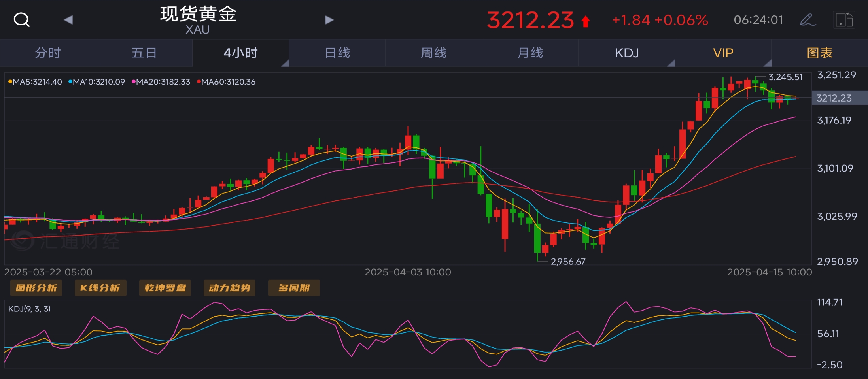
Task: Select the 图表 tab
Action: pos(819,53)
